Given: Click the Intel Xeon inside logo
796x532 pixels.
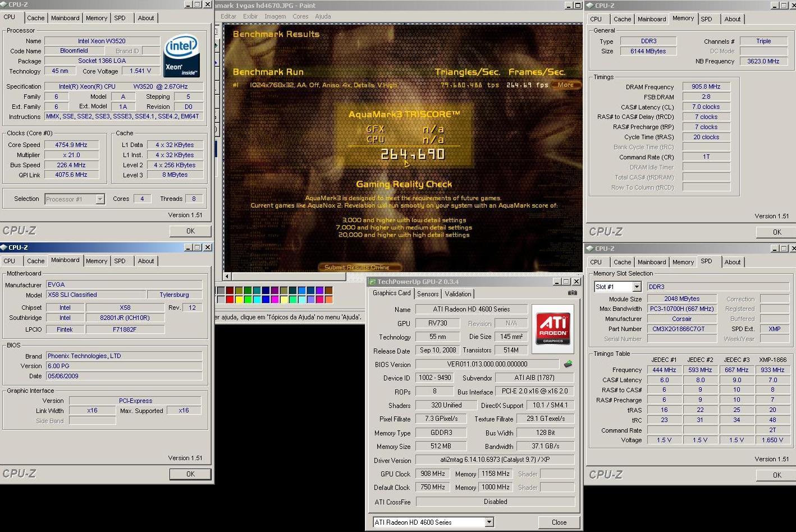Looking at the screenshot, I should click(x=181, y=57).
